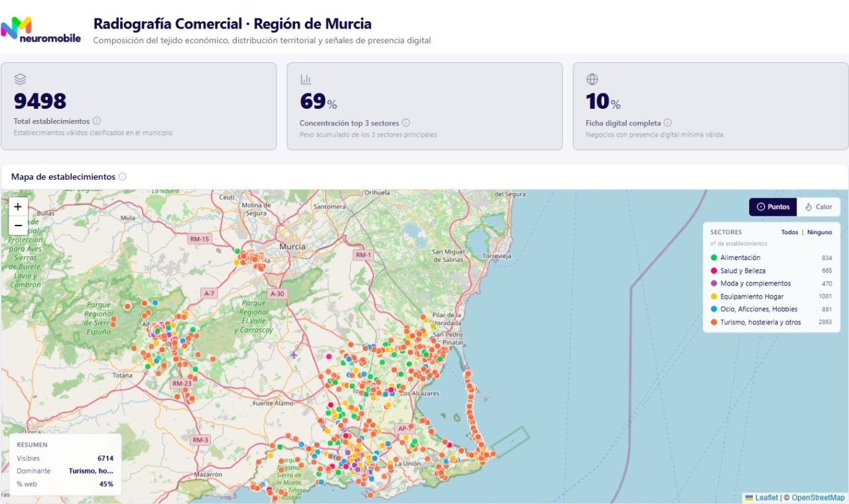The image size is (849, 504).
Task: Select Ninguno to hide all sectors
Action: coord(819,232)
